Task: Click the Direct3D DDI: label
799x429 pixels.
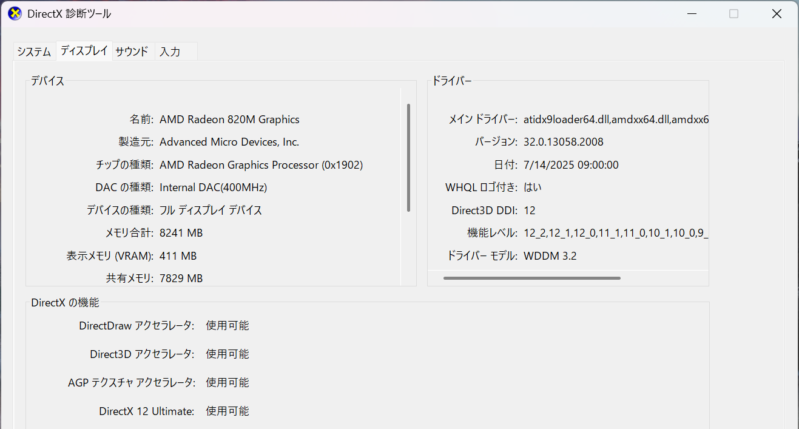Action: [484, 210]
